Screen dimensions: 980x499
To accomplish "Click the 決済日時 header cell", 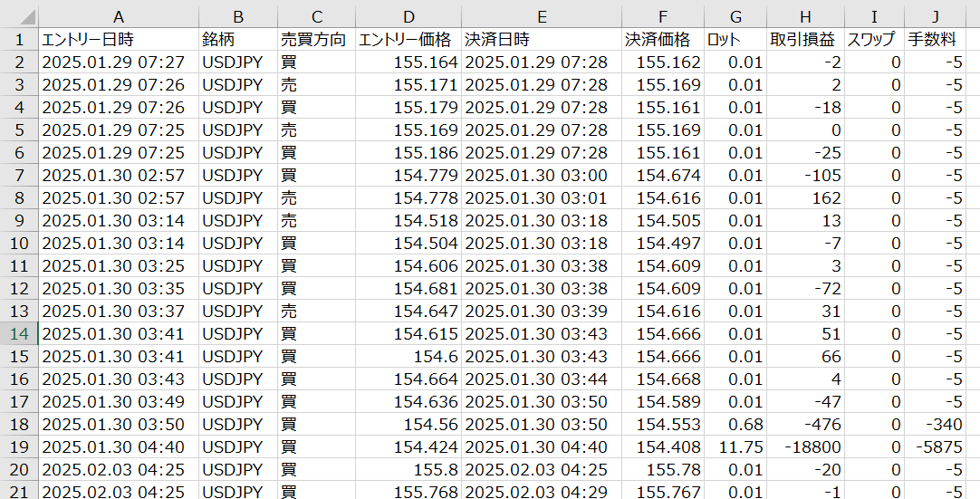I will coord(542,40).
